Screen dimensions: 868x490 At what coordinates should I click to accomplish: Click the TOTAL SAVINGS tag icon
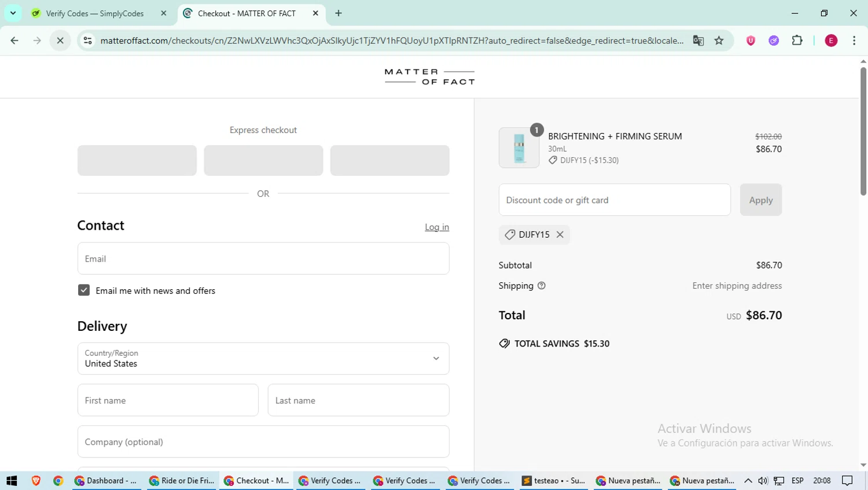(505, 344)
